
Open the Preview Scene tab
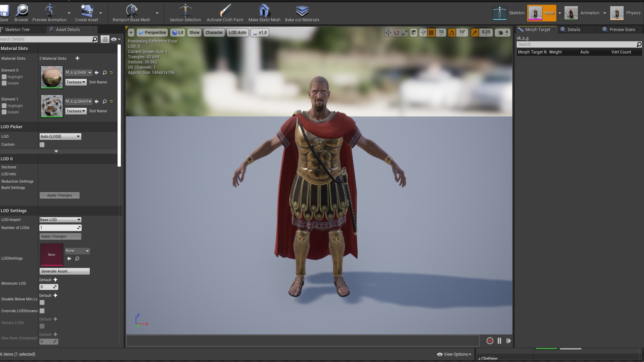coord(622,29)
